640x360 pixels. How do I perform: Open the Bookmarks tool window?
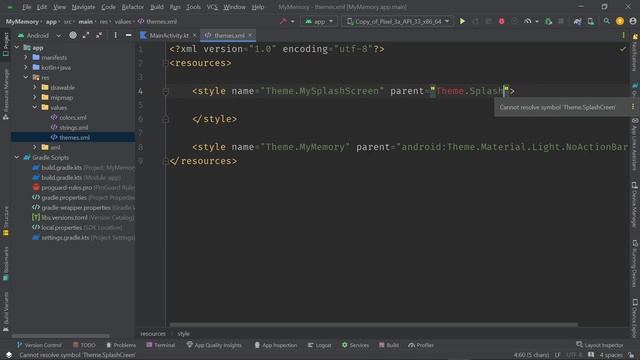6,264
